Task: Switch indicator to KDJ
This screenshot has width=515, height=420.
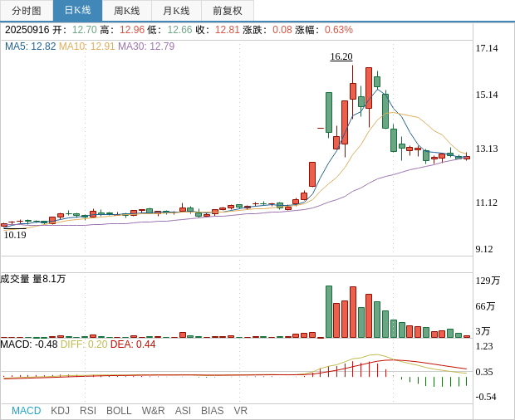Action: click(60, 411)
